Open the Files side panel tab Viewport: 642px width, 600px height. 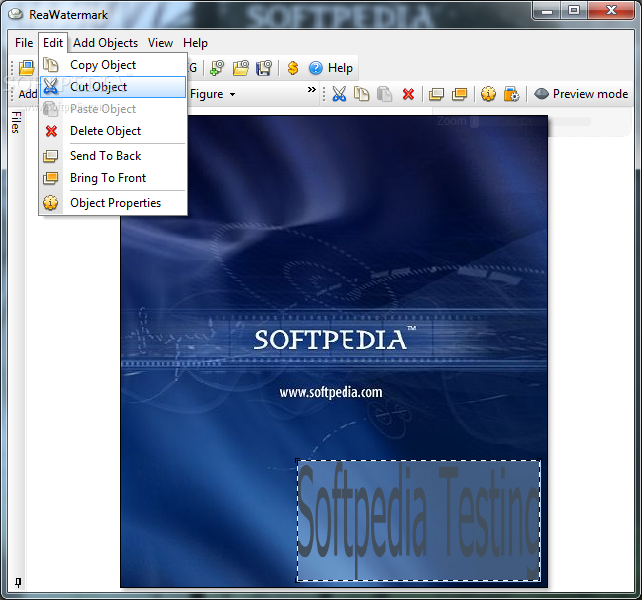click(x=16, y=122)
